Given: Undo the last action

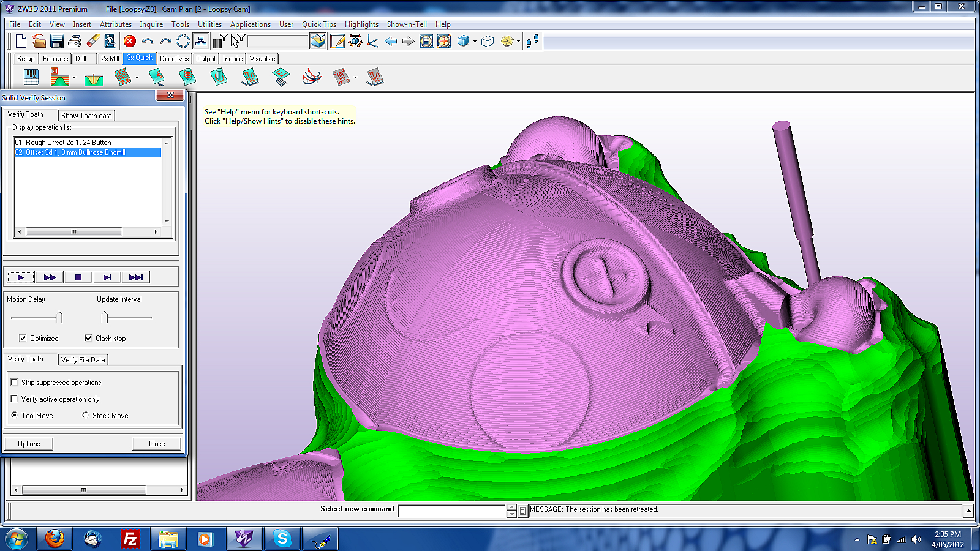Looking at the screenshot, I should [148, 41].
